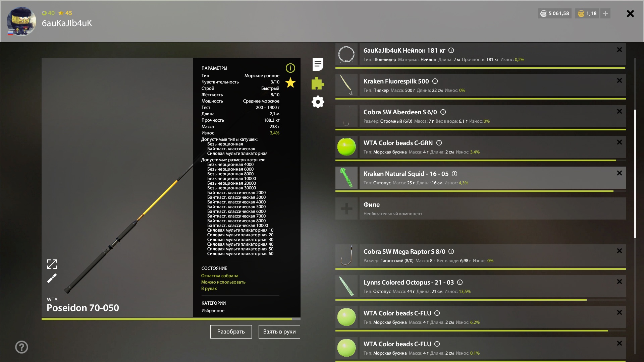Click the Оснастка собрана status text
Screen dimensions: 644x362
[x=220, y=276]
